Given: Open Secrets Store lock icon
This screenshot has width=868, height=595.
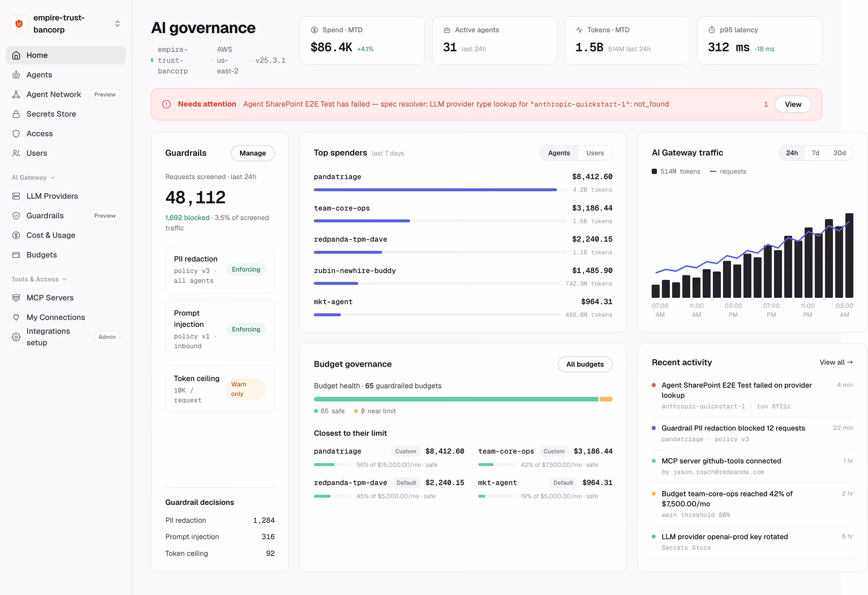Looking at the screenshot, I should pyautogui.click(x=16, y=114).
